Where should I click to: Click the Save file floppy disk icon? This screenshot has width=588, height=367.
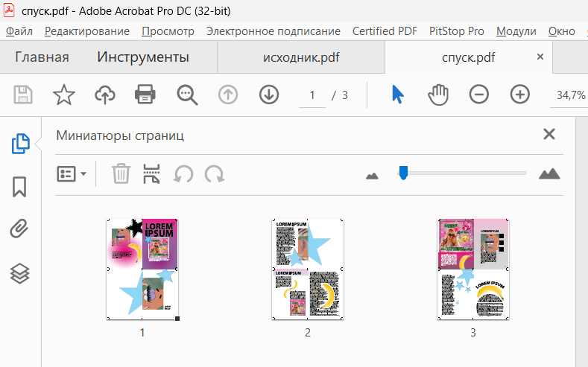click(23, 95)
